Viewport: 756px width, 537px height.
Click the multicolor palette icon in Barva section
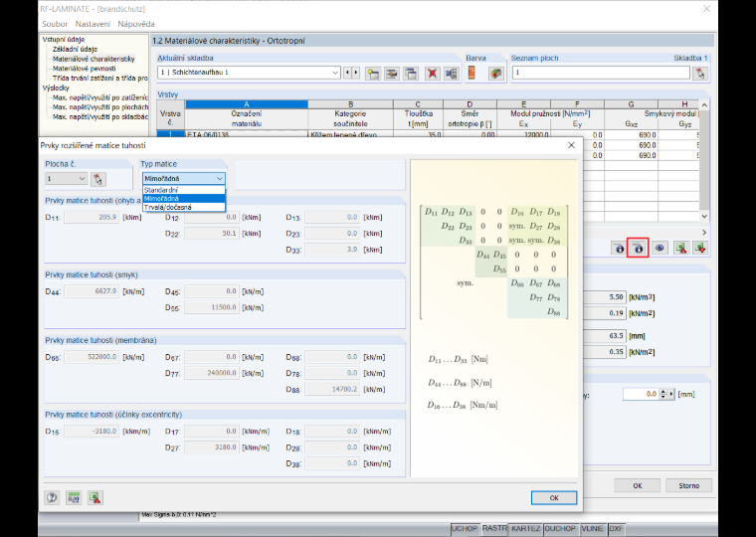[496, 74]
